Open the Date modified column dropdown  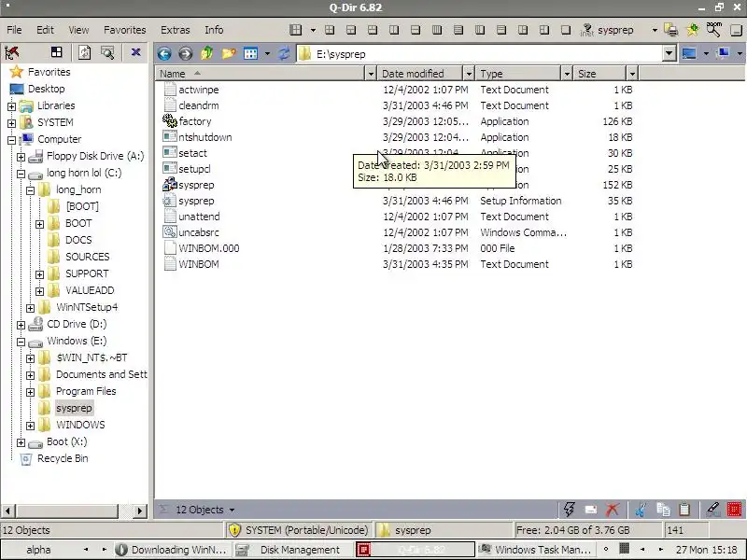coord(469,74)
